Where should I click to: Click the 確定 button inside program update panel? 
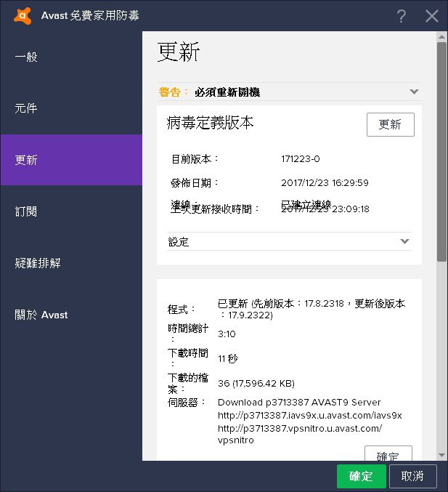pos(388,455)
